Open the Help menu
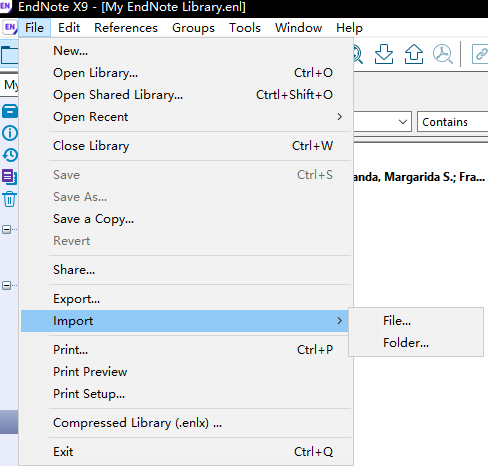 (349, 28)
